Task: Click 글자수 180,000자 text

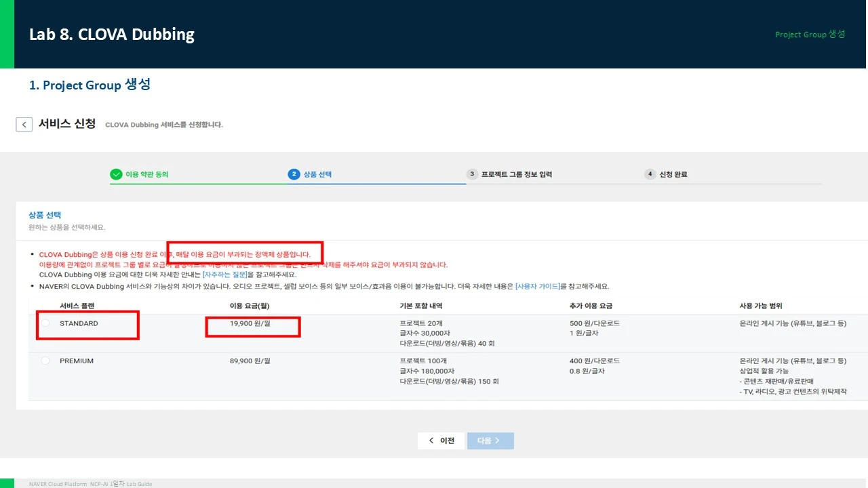Action: (x=427, y=371)
